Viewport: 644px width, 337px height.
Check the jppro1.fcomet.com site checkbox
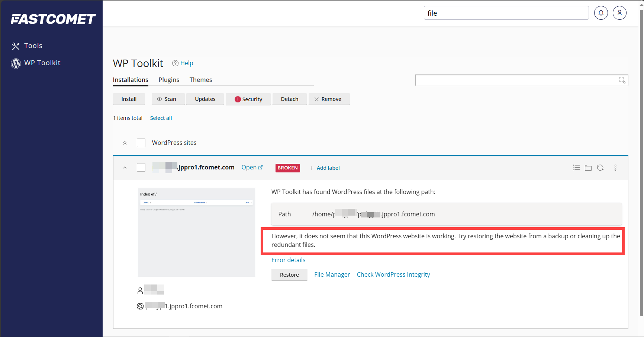point(141,168)
